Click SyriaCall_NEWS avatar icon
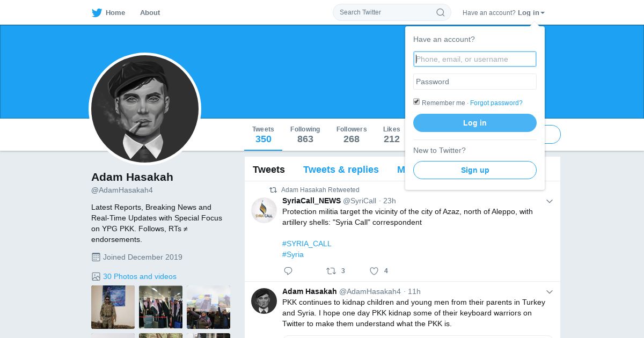Screen dimensions: 644x338 click(264, 210)
